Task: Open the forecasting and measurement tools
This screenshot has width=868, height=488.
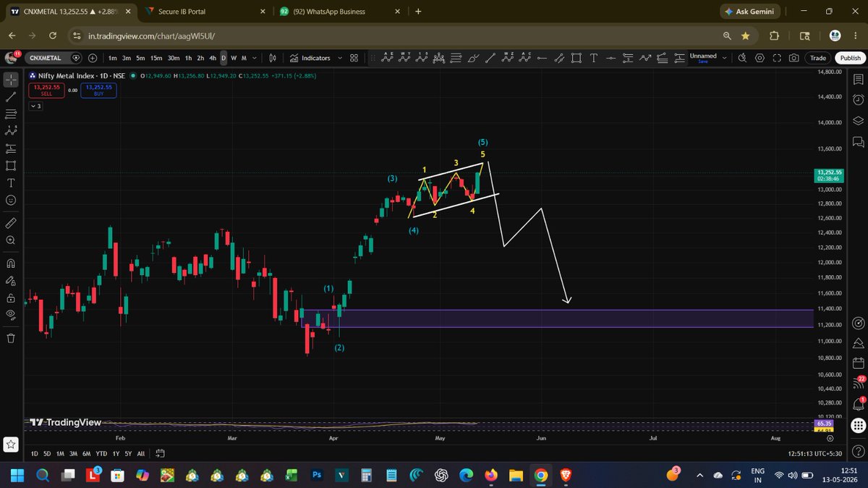Action: tap(11, 148)
